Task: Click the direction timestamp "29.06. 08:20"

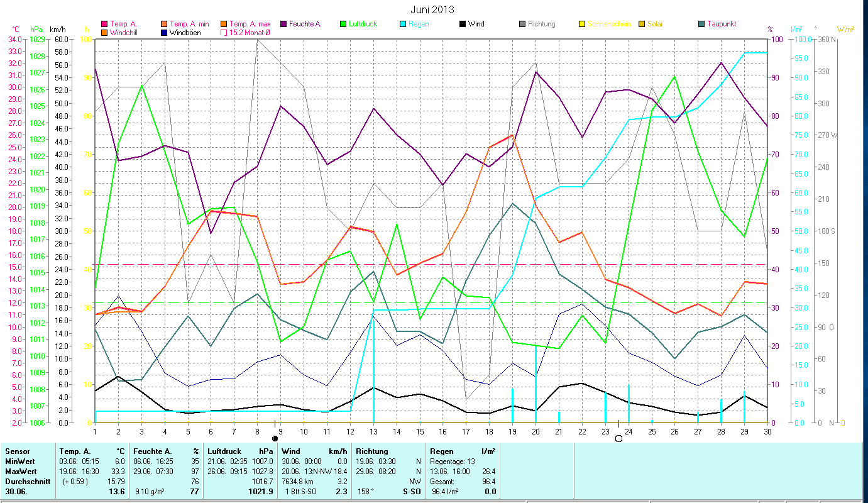Action: pyautogui.click(x=377, y=471)
